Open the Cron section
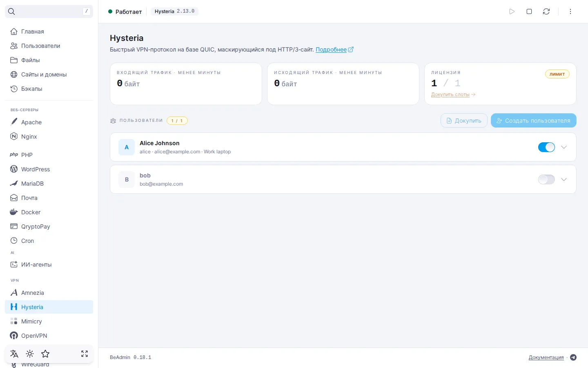 tap(49, 240)
